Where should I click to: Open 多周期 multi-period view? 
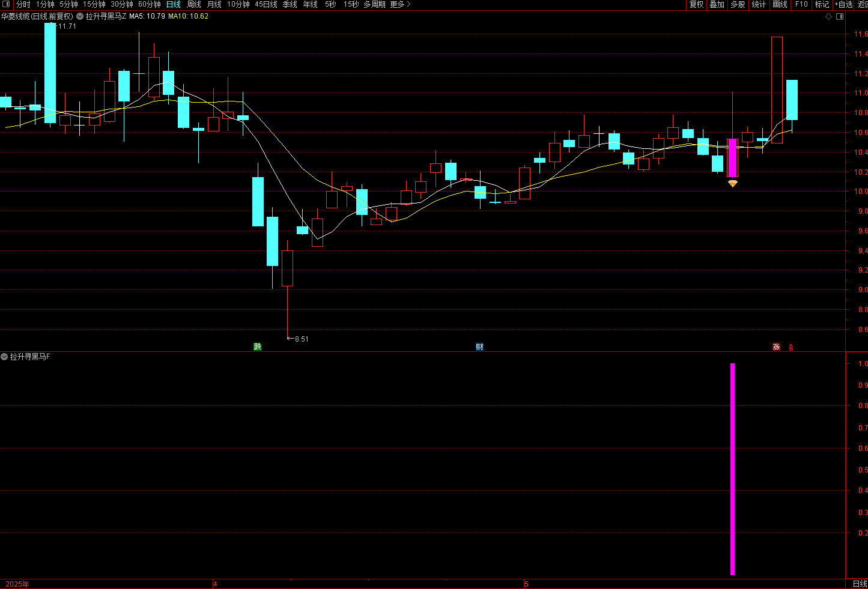pos(375,4)
